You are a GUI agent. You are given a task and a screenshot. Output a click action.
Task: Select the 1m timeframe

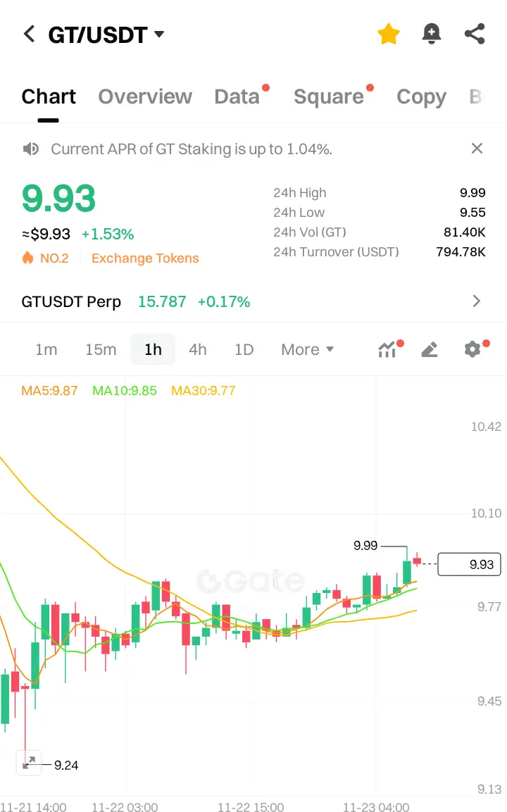point(46,349)
